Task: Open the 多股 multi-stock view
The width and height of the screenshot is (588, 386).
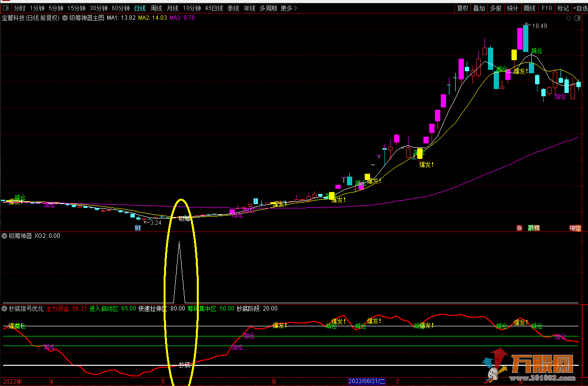Action: tap(496, 8)
